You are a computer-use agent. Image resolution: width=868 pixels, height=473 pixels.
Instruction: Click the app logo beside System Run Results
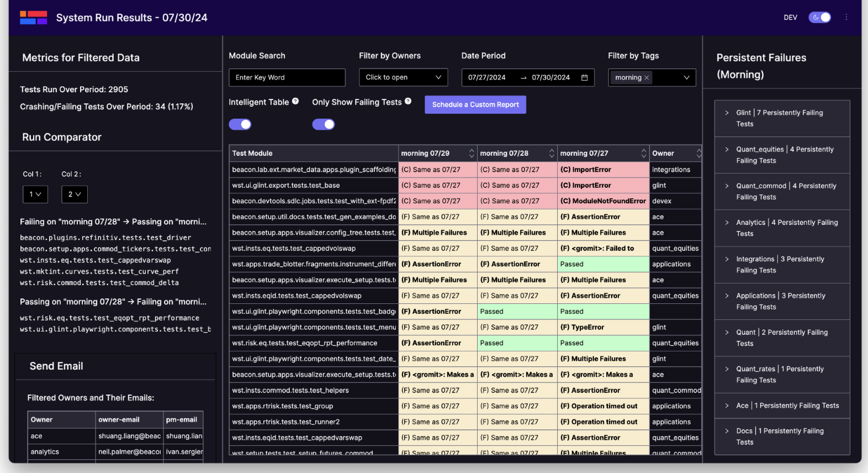pyautogui.click(x=34, y=18)
